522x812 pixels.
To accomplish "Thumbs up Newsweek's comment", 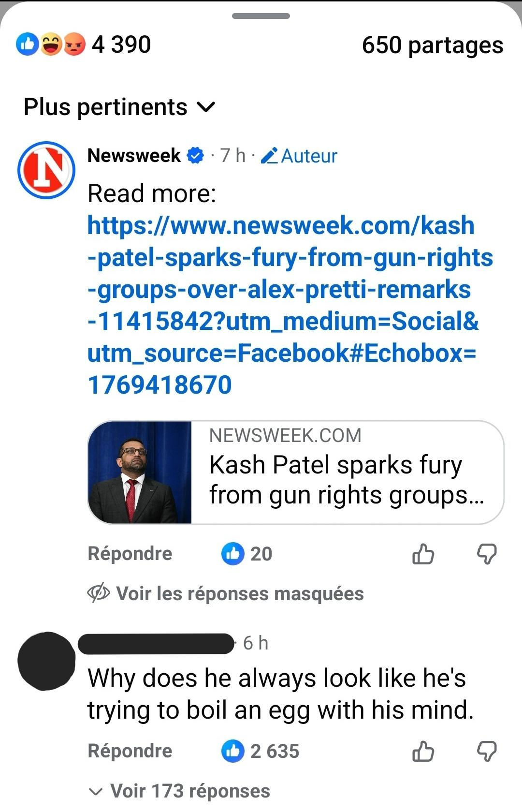I will [423, 554].
